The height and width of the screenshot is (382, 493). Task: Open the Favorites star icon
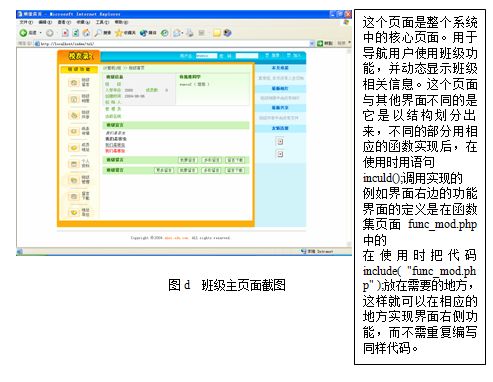click(x=118, y=33)
